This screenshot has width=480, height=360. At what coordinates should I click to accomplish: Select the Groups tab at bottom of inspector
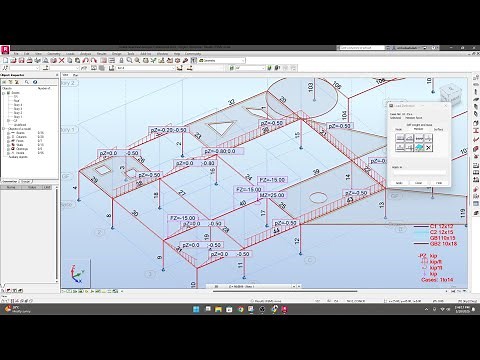[26, 182]
